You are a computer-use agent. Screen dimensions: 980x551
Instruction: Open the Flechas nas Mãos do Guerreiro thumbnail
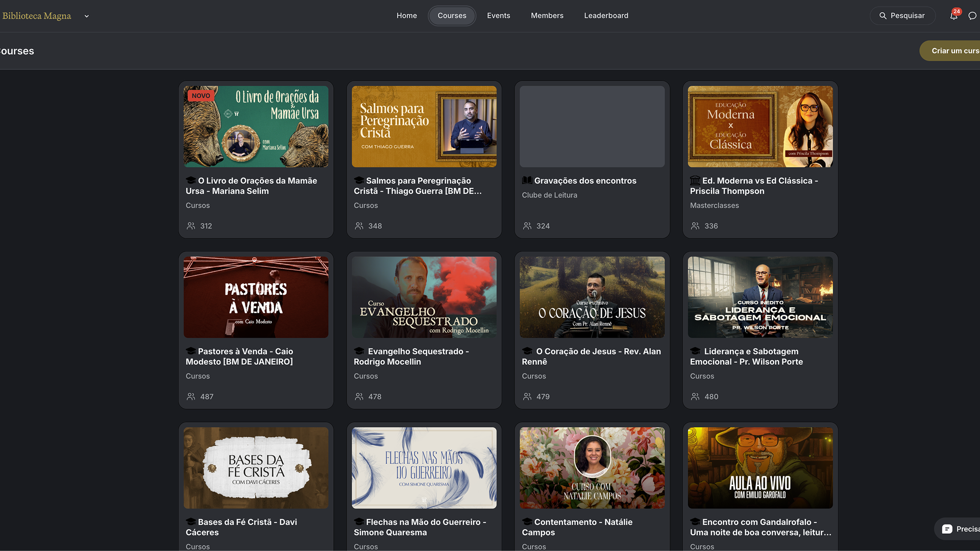click(424, 468)
